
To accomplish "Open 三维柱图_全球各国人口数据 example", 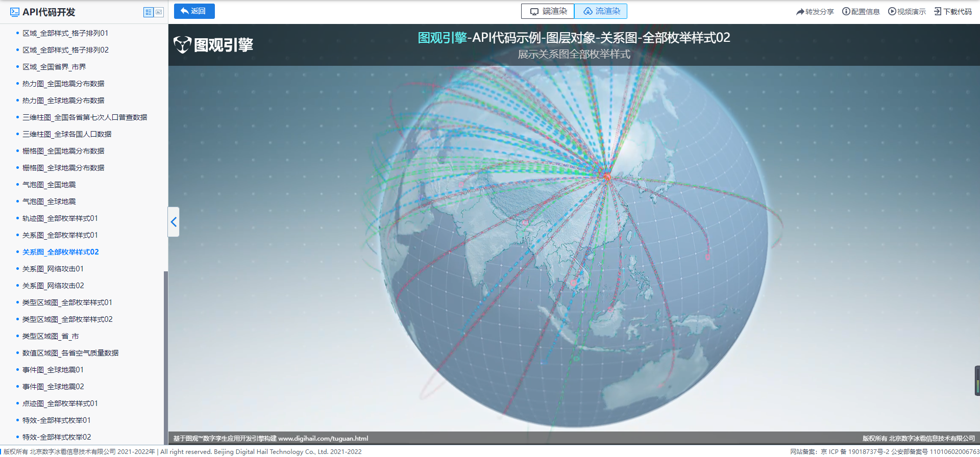I will click(67, 134).
